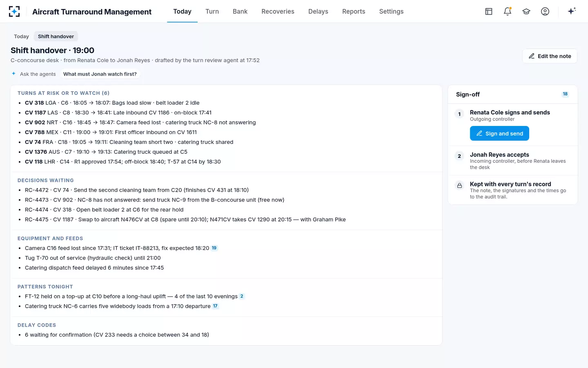Screen dimensions: 588x368
Task: Select the CV 74 FRA turn line
Action: coord(129,142)
